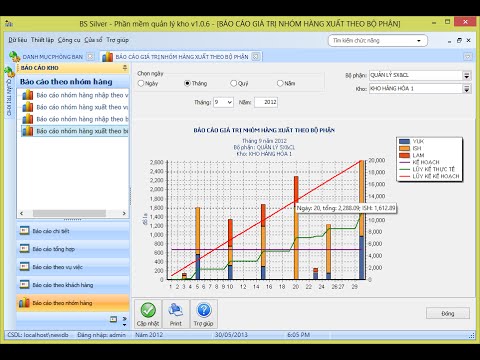This screenshot has height=360, width=480.
Task: Click the orange ISH legend swatch
Action: 404,148
